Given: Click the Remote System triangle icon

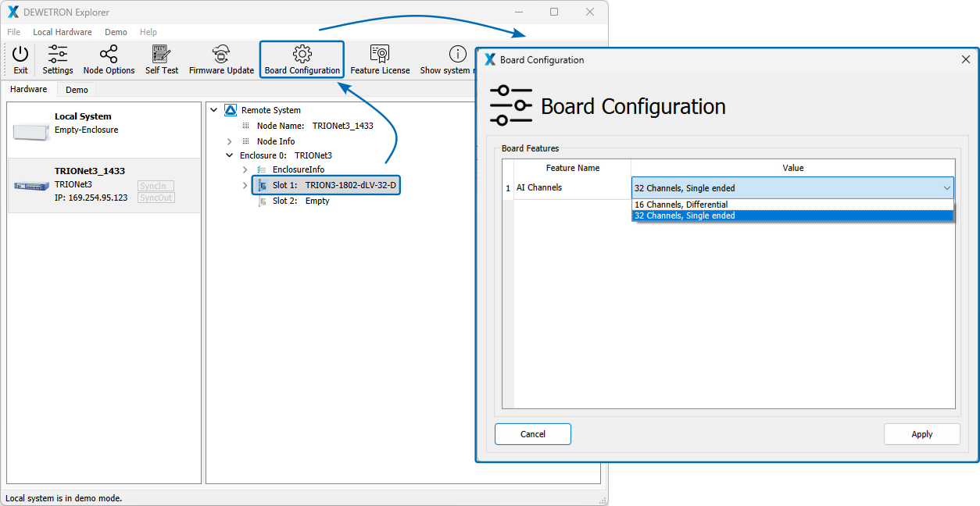Looking at the screenshot, I should coord(231,110).
